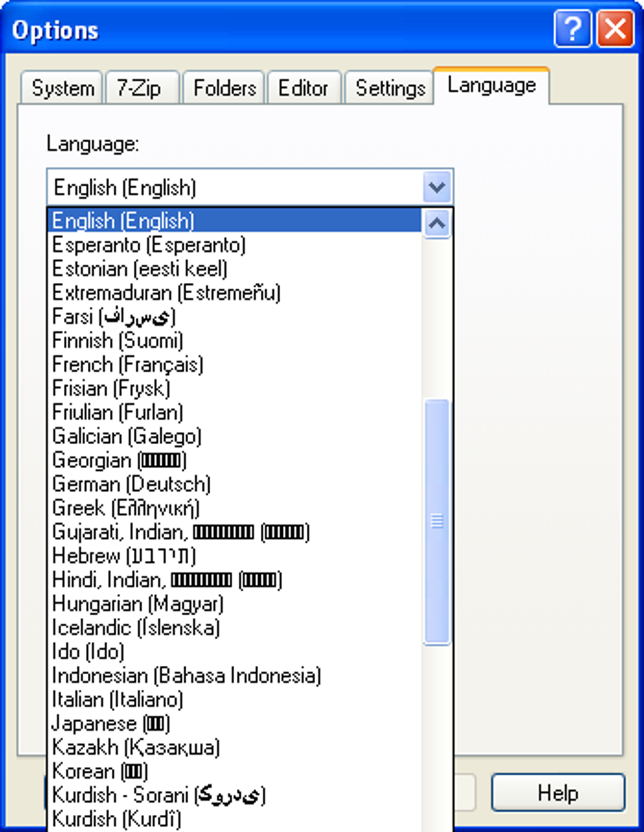Open the context help question mark button
Image resolution: width=644 pixels, height=832 pixels.
point(573,29)
